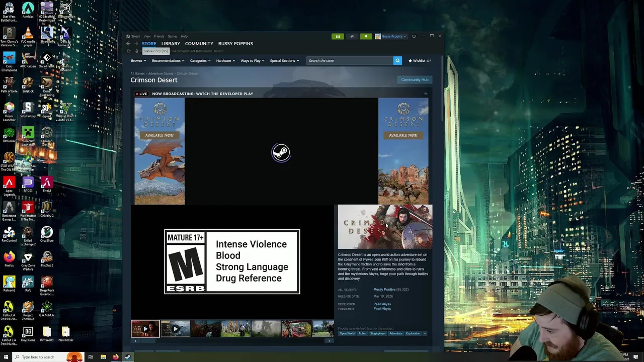Open the RPCS3 desktop shortcut
The image size is (644, 362).
click(x=28, y=185)
